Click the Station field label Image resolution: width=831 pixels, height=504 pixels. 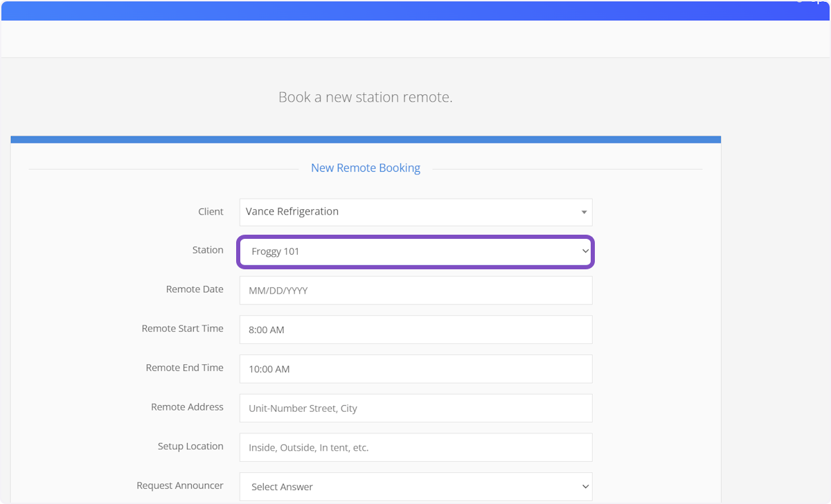pyautogui.click(x=208, y=250)
